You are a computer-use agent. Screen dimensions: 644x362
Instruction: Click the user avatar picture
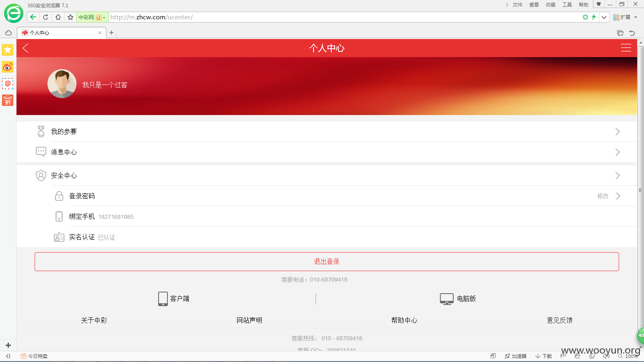pos(62,84)
